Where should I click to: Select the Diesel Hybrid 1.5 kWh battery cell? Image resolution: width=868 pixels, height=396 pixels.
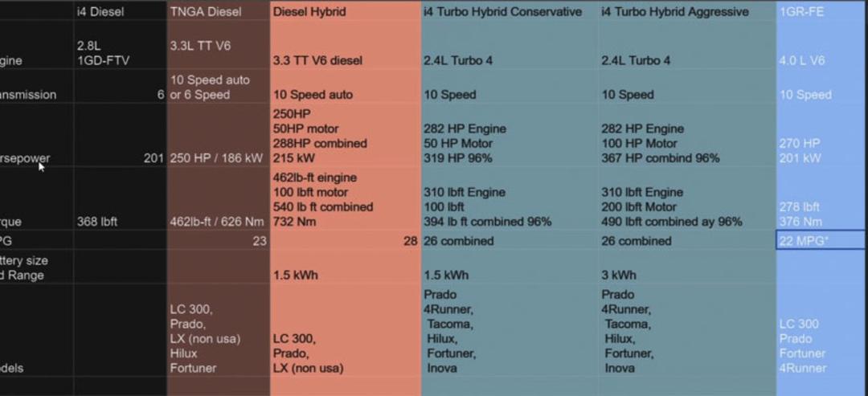click(346, 267)
